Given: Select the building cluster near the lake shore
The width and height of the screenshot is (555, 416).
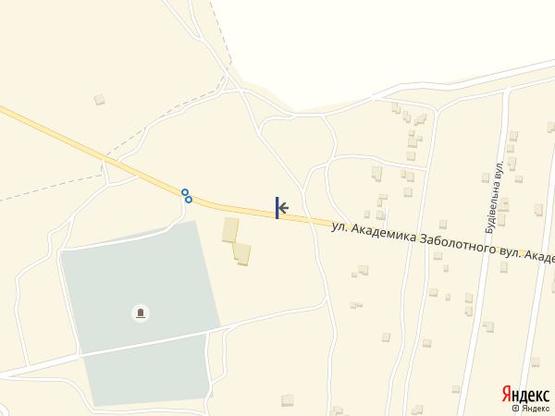Looking at the screenshot, I should coord(410,116).
